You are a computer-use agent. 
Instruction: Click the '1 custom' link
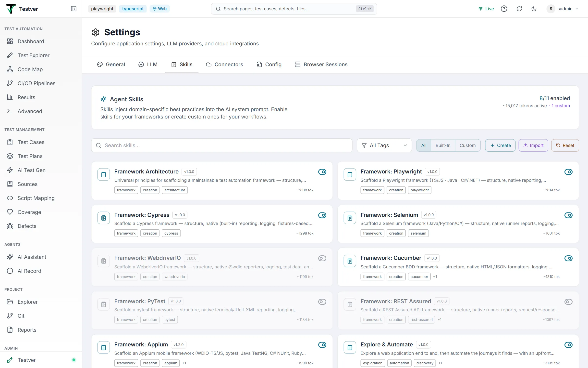coord(561,106)
